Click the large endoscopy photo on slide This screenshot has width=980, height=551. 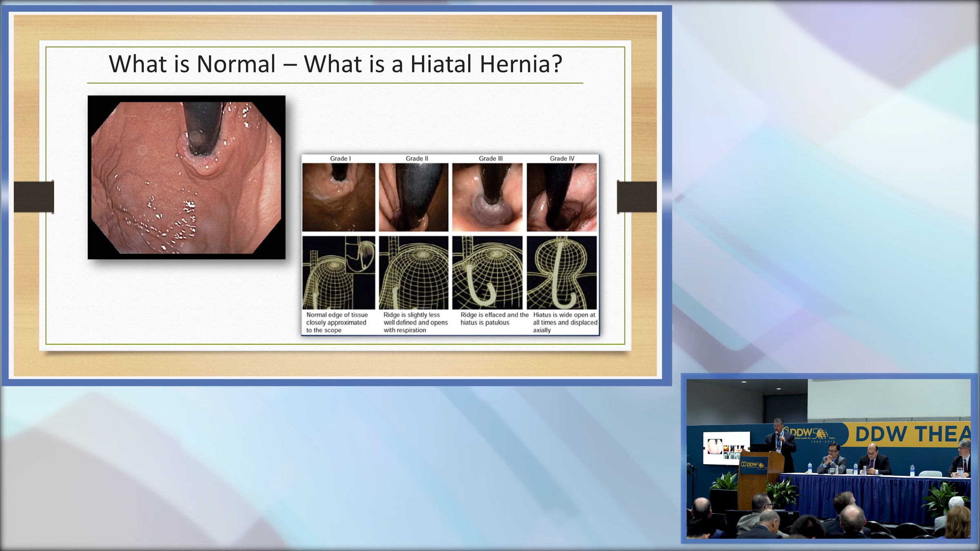pos(187,178)
